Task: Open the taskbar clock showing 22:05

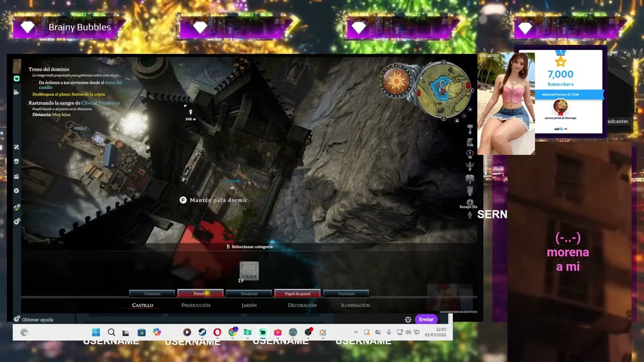Action: pyautogui.click(x=435, y=332)
